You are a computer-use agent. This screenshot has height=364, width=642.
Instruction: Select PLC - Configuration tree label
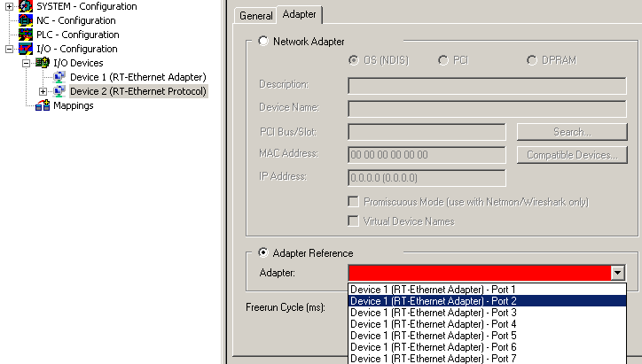click(x=78, y=35)
